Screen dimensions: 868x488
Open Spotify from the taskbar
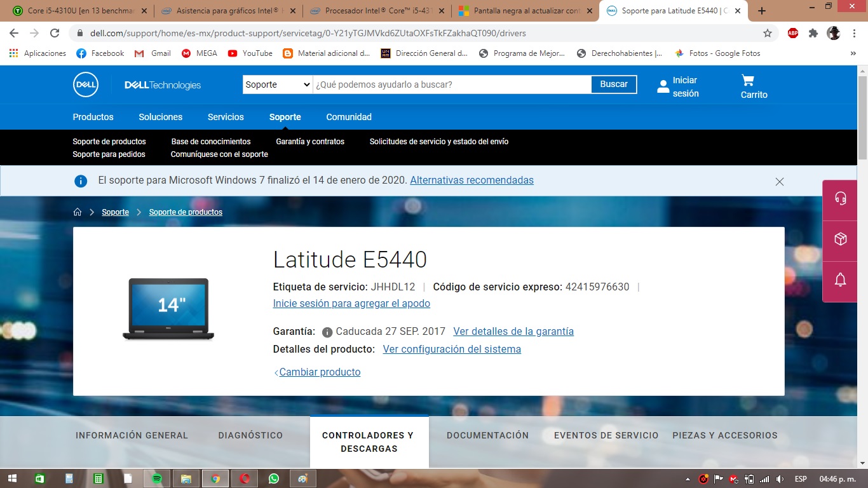tap(157, 478)
